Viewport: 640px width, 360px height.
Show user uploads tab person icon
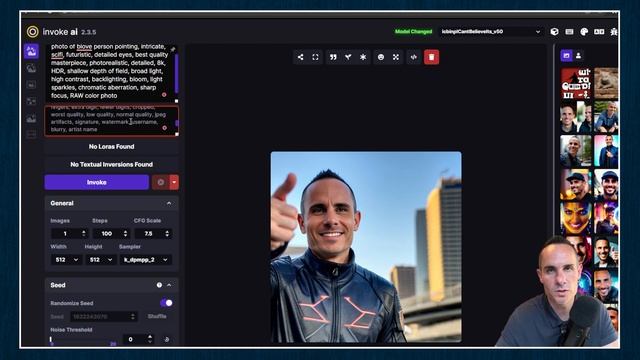[578, 56]
